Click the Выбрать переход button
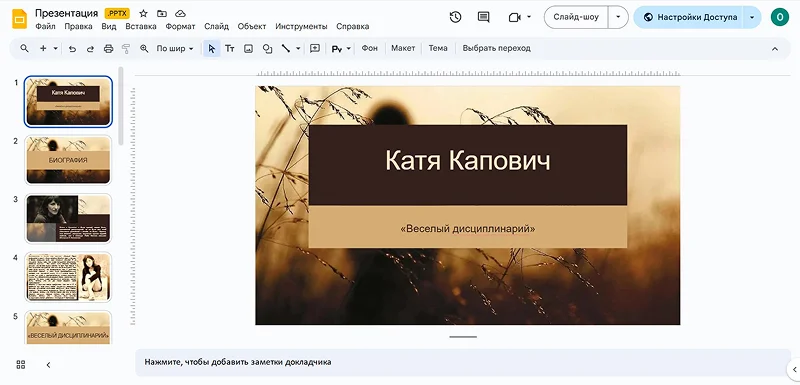 [x=496, y=48]
